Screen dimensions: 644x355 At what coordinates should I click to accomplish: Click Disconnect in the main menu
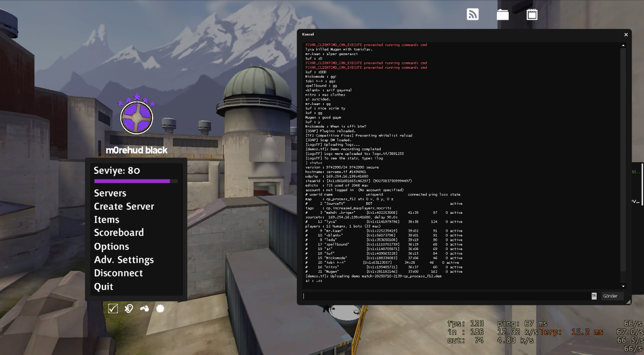118,273
